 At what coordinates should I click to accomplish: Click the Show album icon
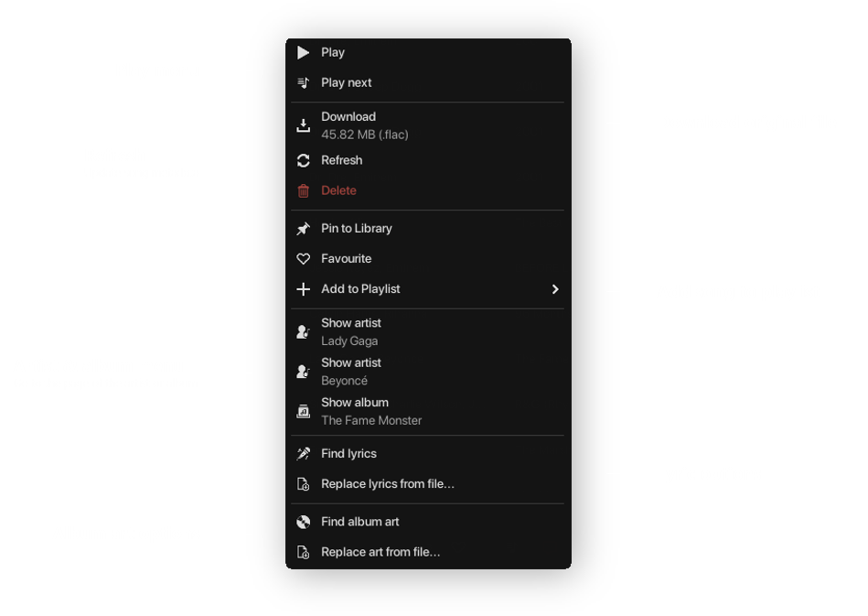coord(304,412)
